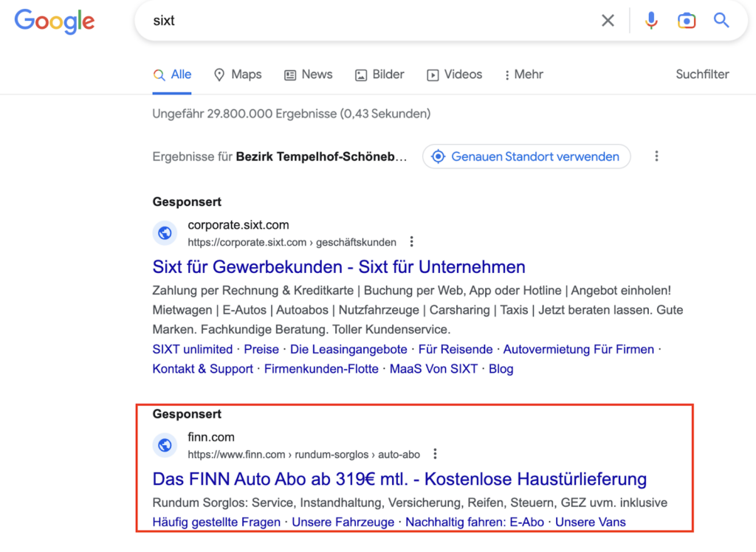Open the Videos tab
Image resolution: width=756 pixels, height=552 pixels.
[454, 75]
